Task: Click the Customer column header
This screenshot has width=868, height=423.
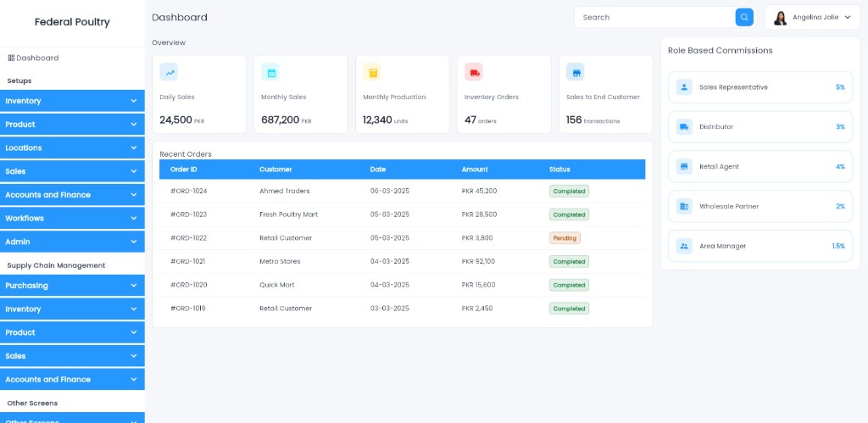Action: 275,170
